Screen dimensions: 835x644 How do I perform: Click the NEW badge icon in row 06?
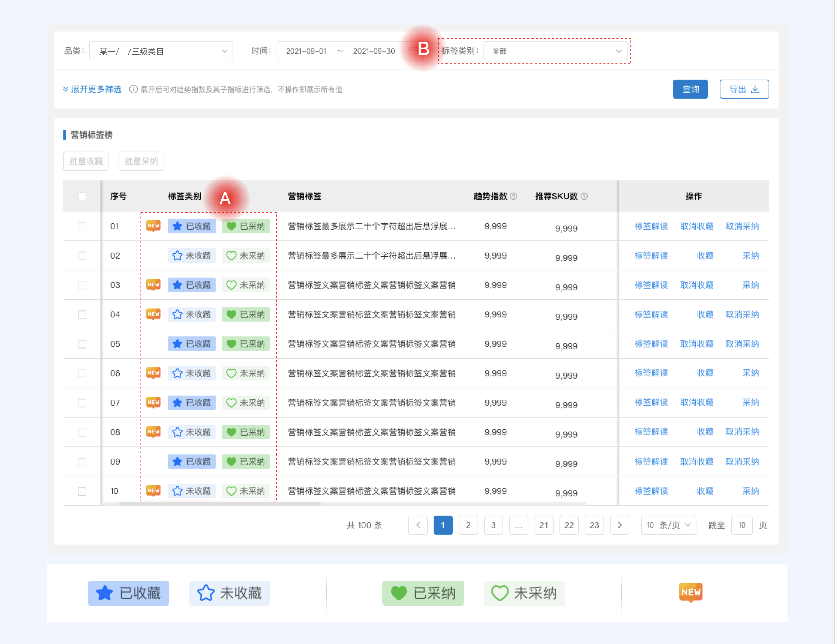pyautogui.click(x=153, y=373)
